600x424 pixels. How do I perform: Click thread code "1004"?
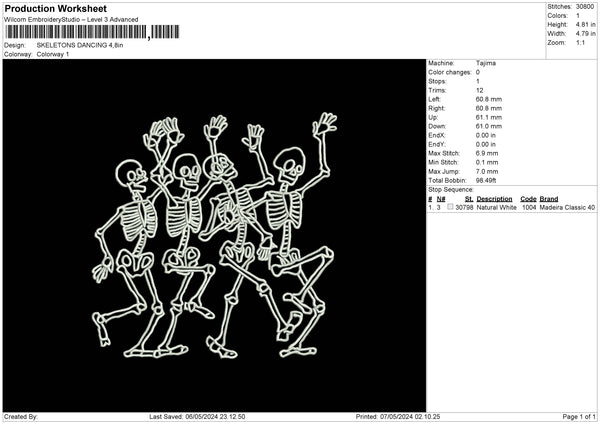[x=529, y=207]
